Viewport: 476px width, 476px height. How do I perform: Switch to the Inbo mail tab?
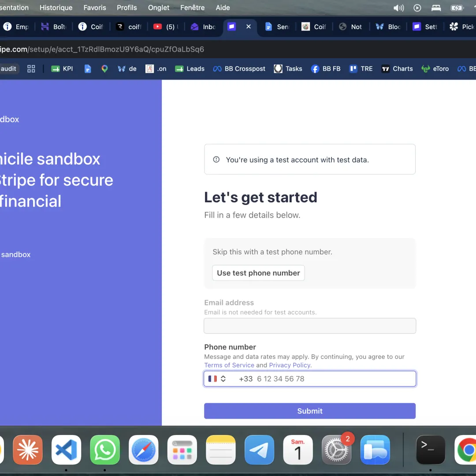203,27
